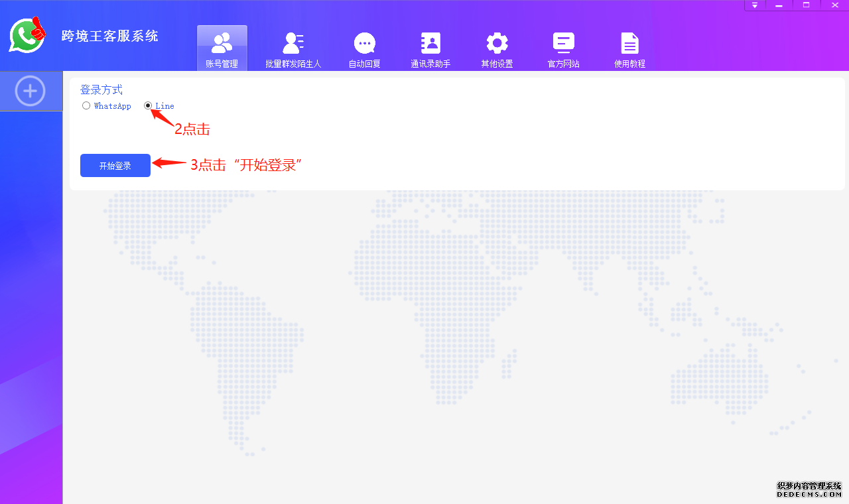This screenshot has height=504, width=849.
Task: Click the 自动回复 chat bubble icon
Action: point(363,41)
